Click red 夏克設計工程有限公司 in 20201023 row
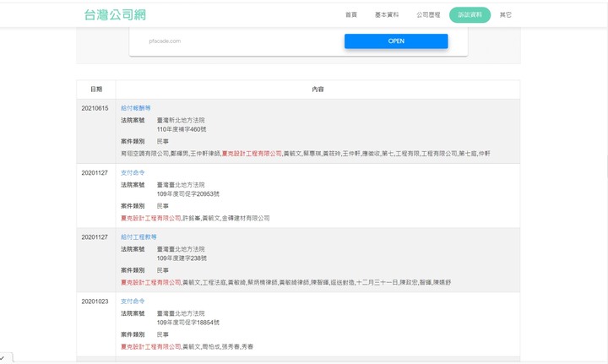Viewport: 608px width, 364px height. point(151,346)
